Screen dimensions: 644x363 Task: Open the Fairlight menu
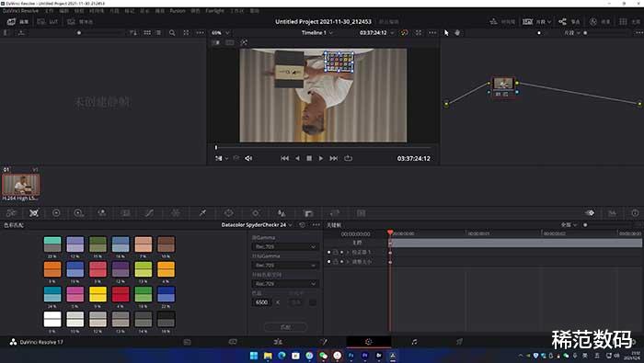(x=214, y=11)
